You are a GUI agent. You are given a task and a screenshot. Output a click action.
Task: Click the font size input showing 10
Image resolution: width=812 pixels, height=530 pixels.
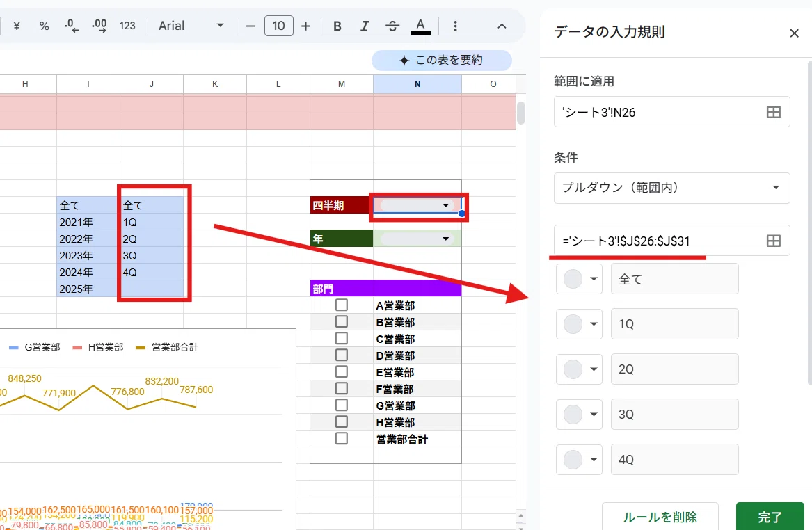278,26
